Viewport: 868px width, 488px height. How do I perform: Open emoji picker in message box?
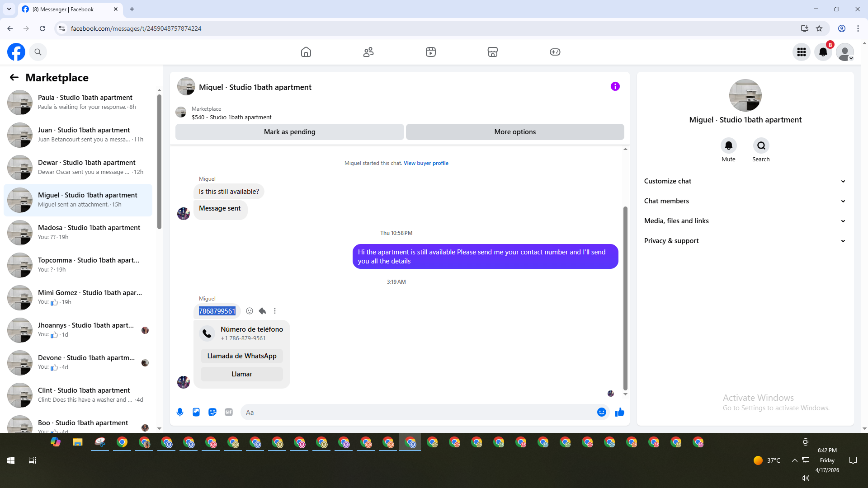(x=601, y=412)
